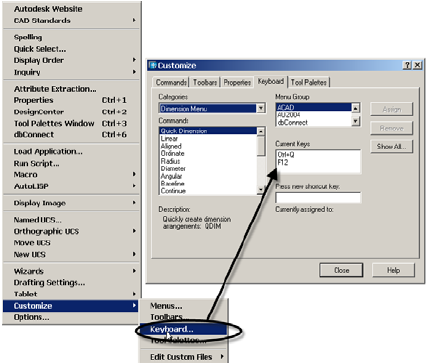Select AU2004 in Menu Group list
Image resolution: width=427 pixels, height=363 pixels.
(x=314, y=115)
